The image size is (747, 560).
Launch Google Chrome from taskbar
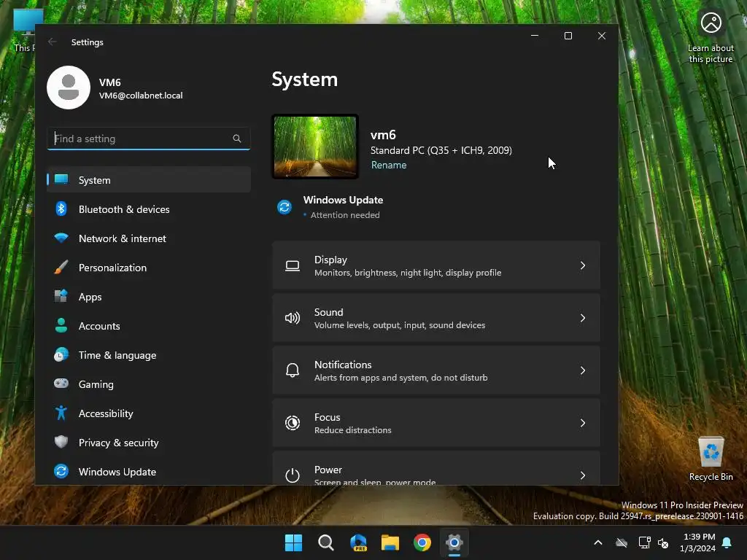point(422,542)
